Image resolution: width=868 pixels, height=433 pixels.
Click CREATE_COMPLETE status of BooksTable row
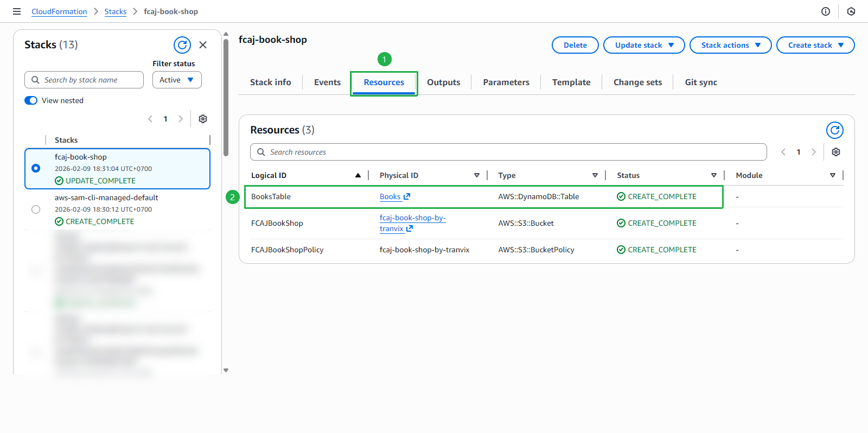656,196
